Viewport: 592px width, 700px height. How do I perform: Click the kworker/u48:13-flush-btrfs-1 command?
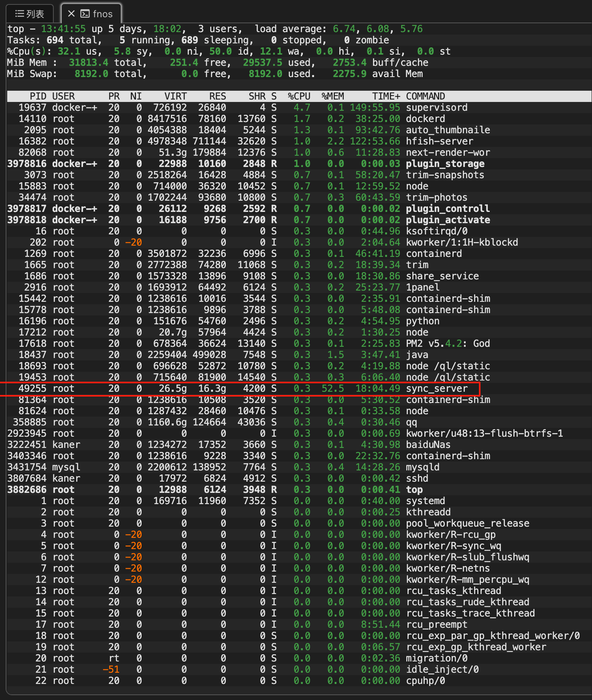point(485,433)
